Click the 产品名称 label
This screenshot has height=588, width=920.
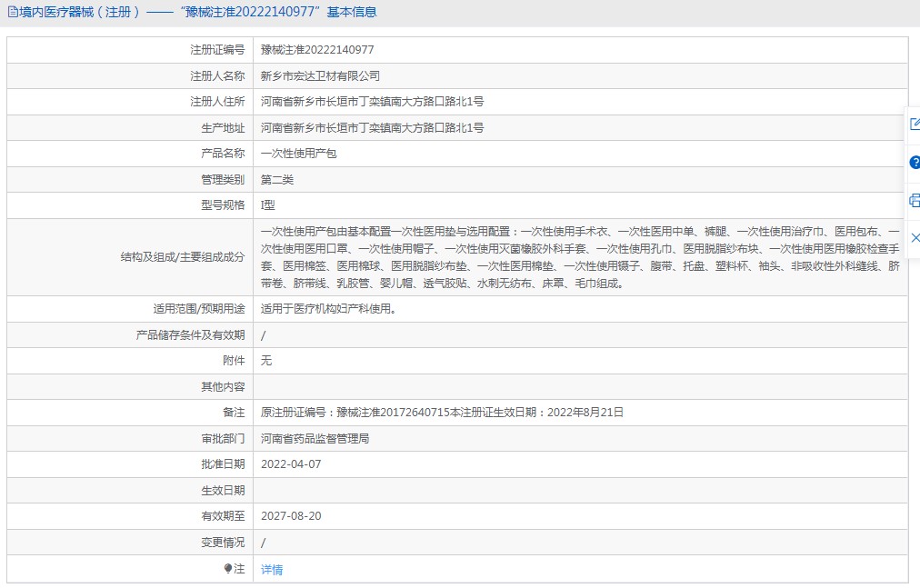point(223,154)
